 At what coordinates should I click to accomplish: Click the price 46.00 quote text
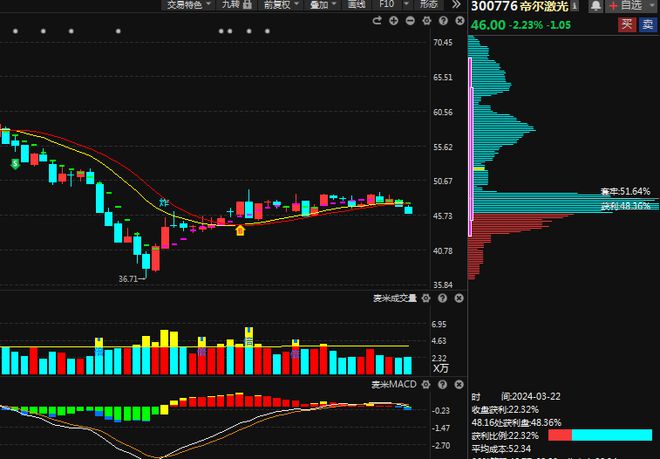pos(488,25)
